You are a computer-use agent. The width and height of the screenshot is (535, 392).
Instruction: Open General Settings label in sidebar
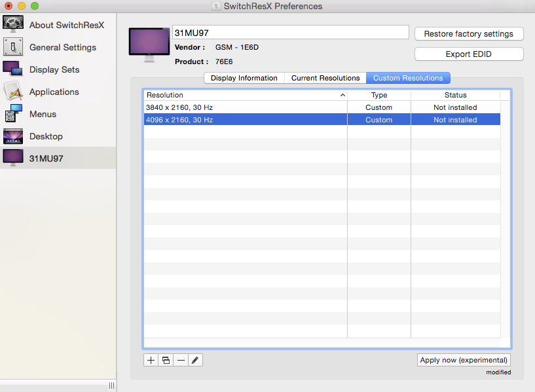pyautogui.click(x=63, y=47)
